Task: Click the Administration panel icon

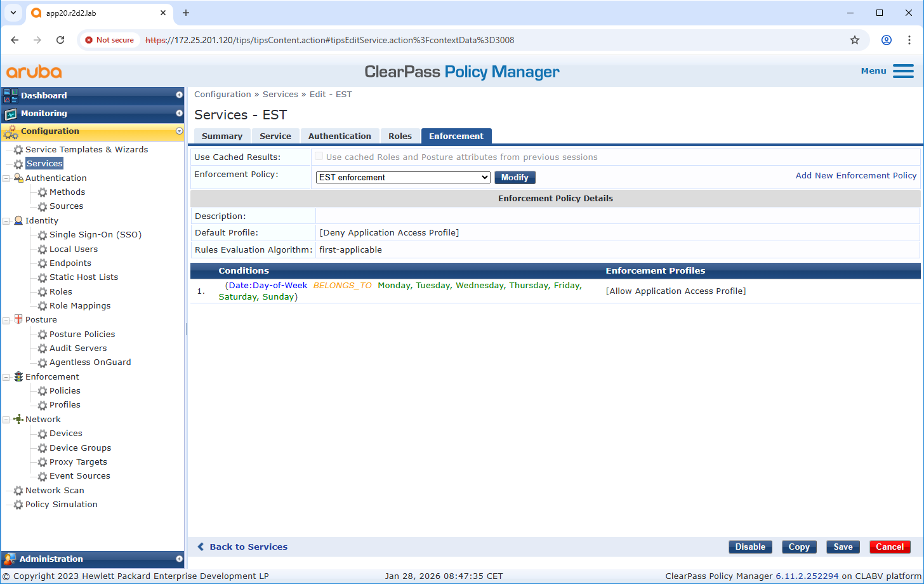Action: click(10, 559)
